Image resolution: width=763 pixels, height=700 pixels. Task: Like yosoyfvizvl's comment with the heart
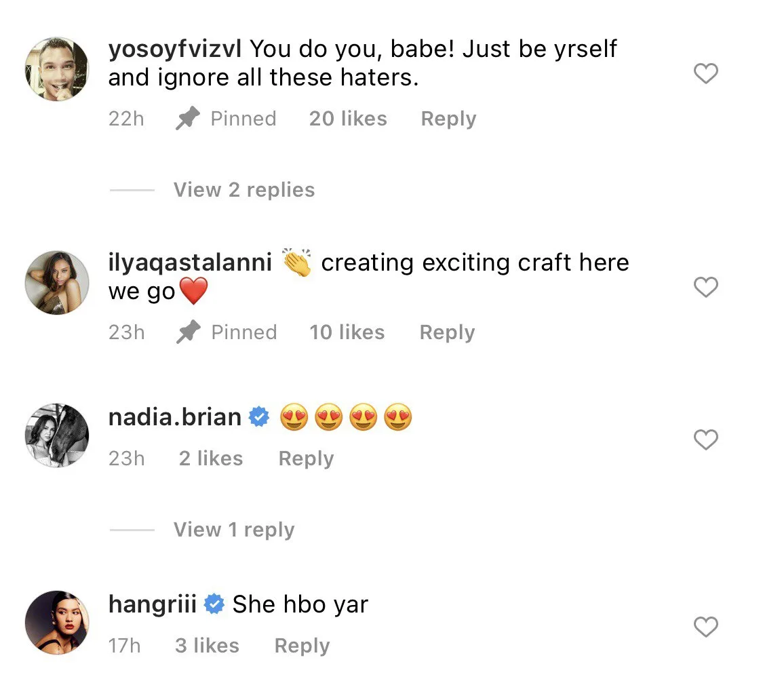pos(706,73)
